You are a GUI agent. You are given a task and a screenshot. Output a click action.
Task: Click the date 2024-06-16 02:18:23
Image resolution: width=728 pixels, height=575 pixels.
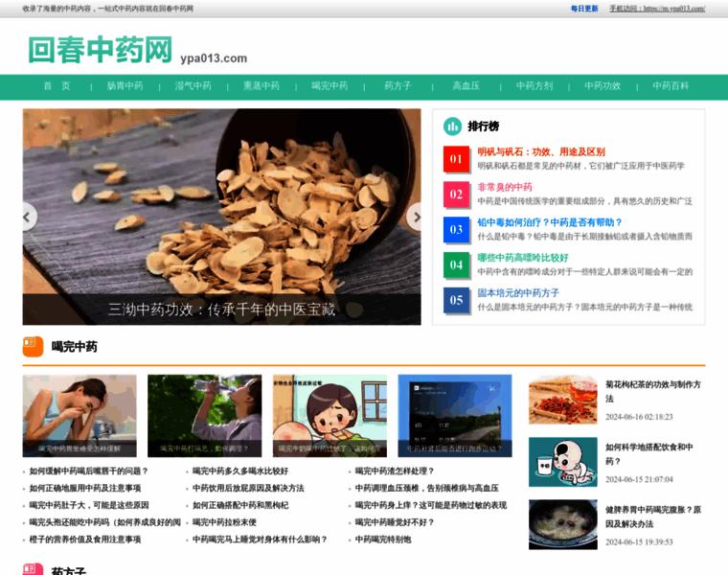click(639, 417)
